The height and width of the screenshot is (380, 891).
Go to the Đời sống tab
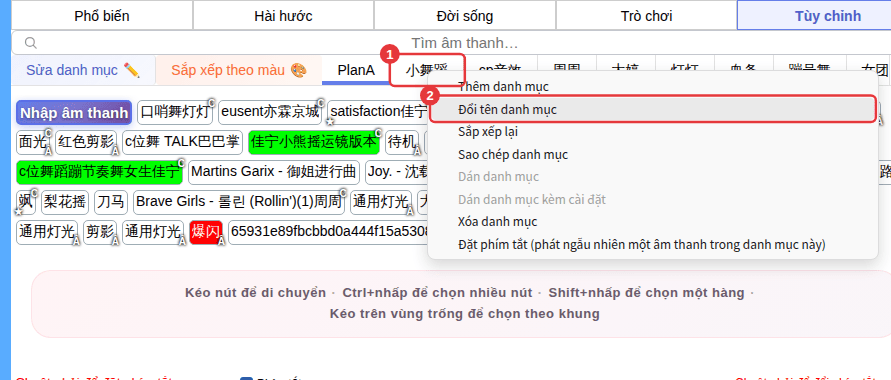tap(465, 16)
